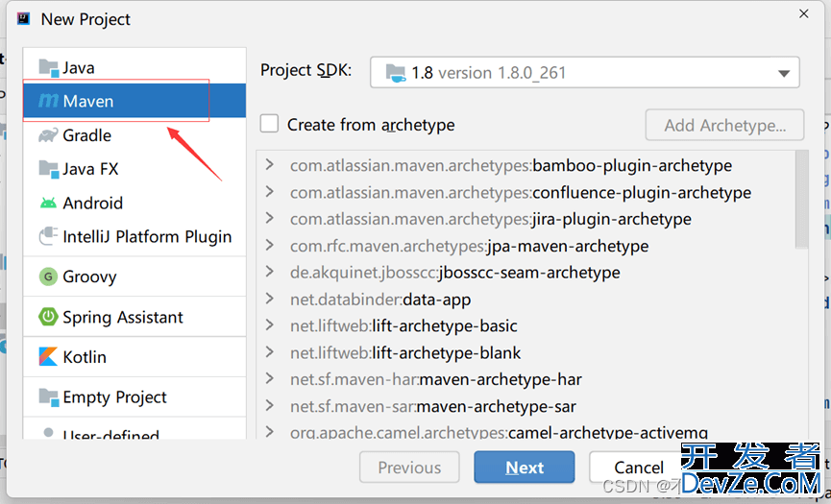Click the archetype list vertical scrollbar
831x504 pixels.
[x=802, y=199]
